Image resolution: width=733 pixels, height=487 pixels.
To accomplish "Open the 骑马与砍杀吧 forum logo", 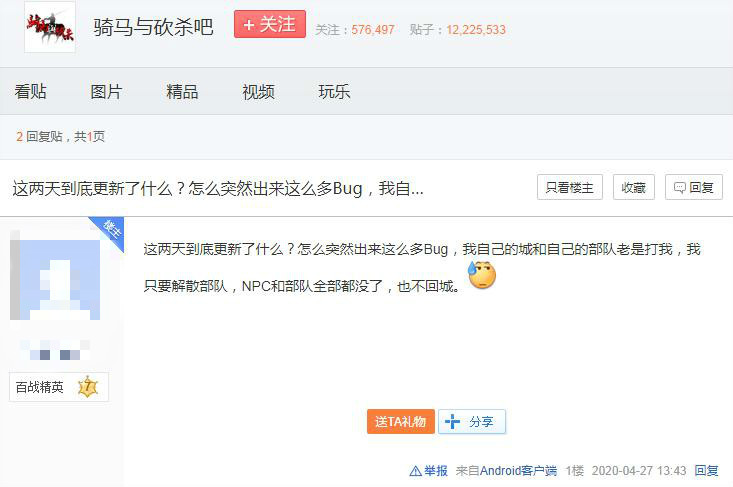I will (x=50, y=27).
